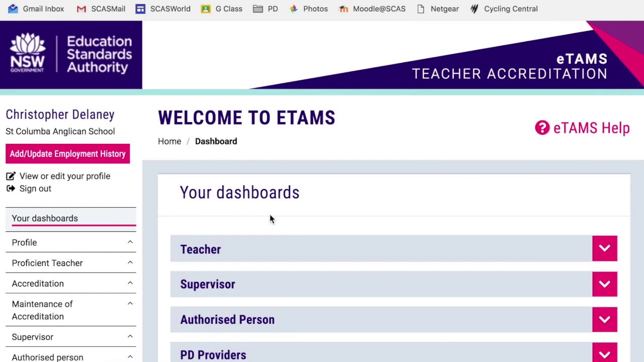Click View or edit your profile link

pos(65,176)
